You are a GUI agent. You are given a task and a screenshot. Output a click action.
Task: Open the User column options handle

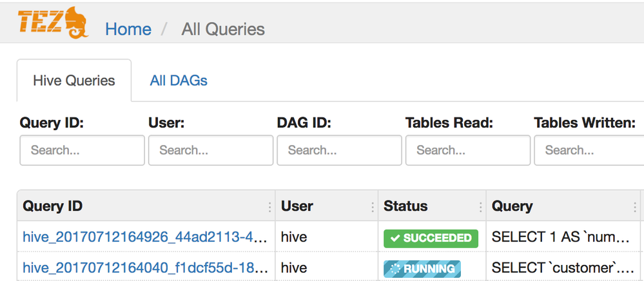pos(373,207)
